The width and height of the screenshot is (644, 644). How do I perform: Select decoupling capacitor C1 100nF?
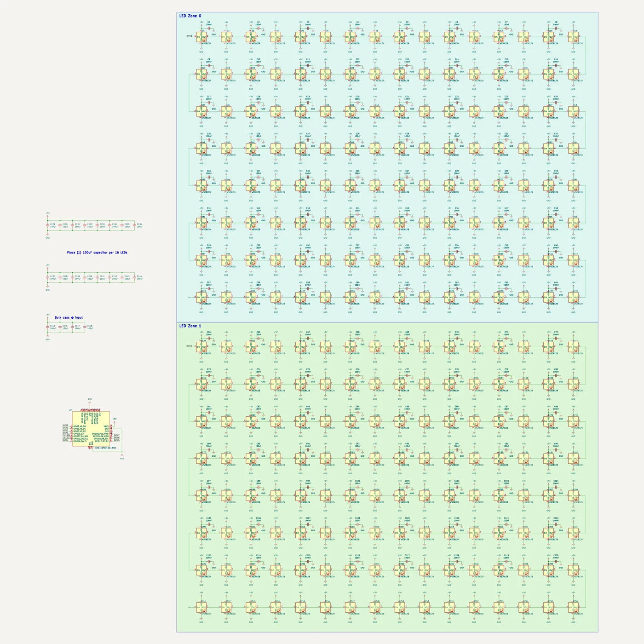[x=209, y=28]
